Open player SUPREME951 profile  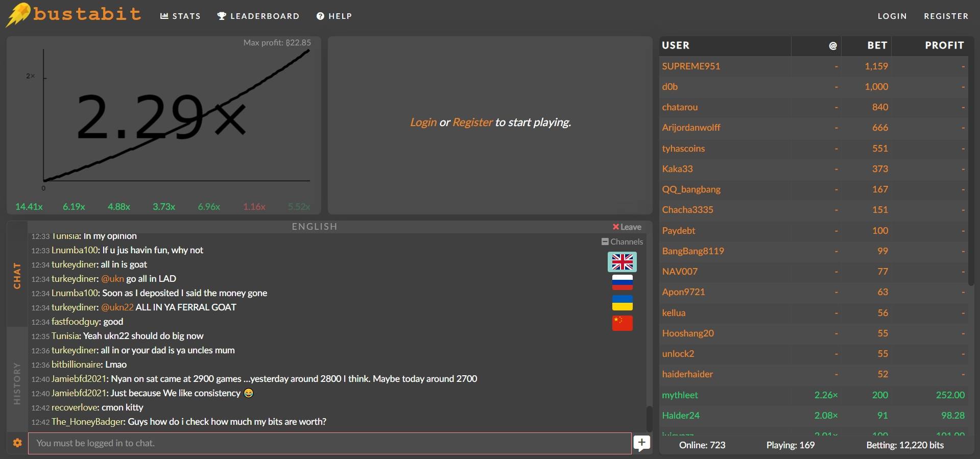[691, 66]
